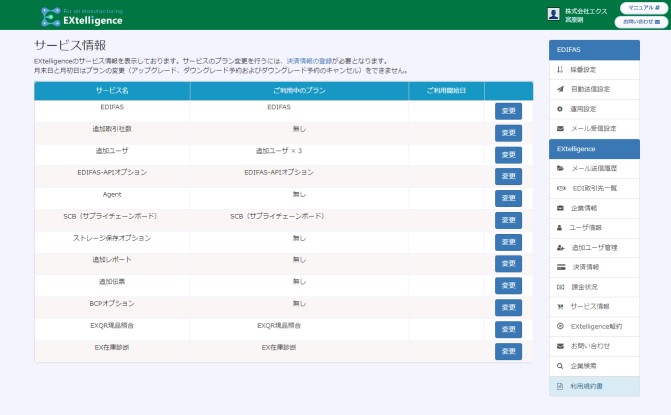Click the sort-number icon beside 採番設定
The image size is (671, 415).
(x=560, y=70)
